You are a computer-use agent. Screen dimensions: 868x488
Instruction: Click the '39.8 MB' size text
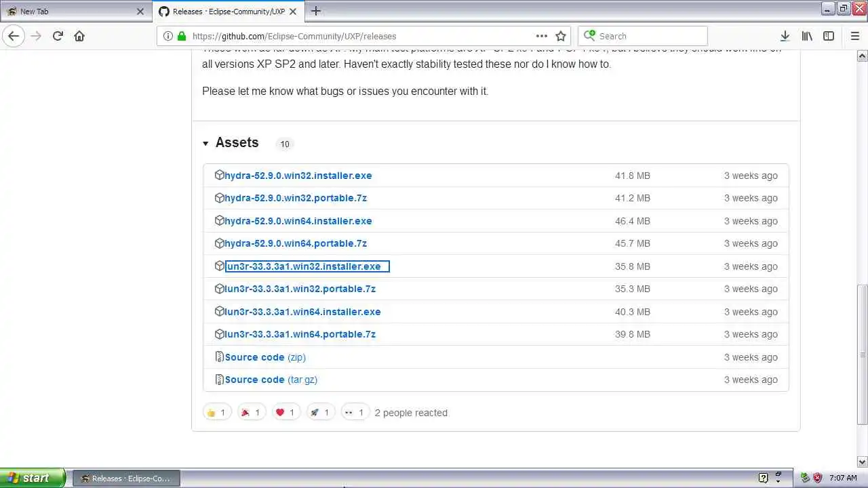click(x=633, y=334)
